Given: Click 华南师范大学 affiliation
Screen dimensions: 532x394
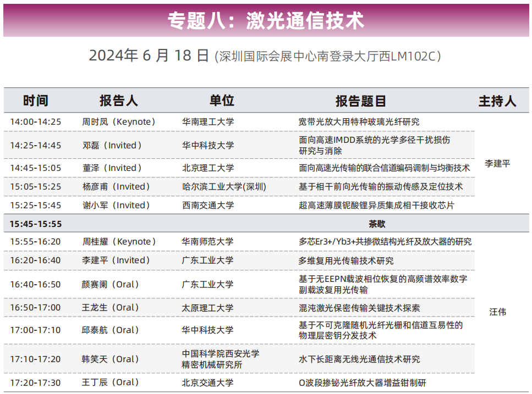Looking at the screenshot, I should click(x=207, y=242).
